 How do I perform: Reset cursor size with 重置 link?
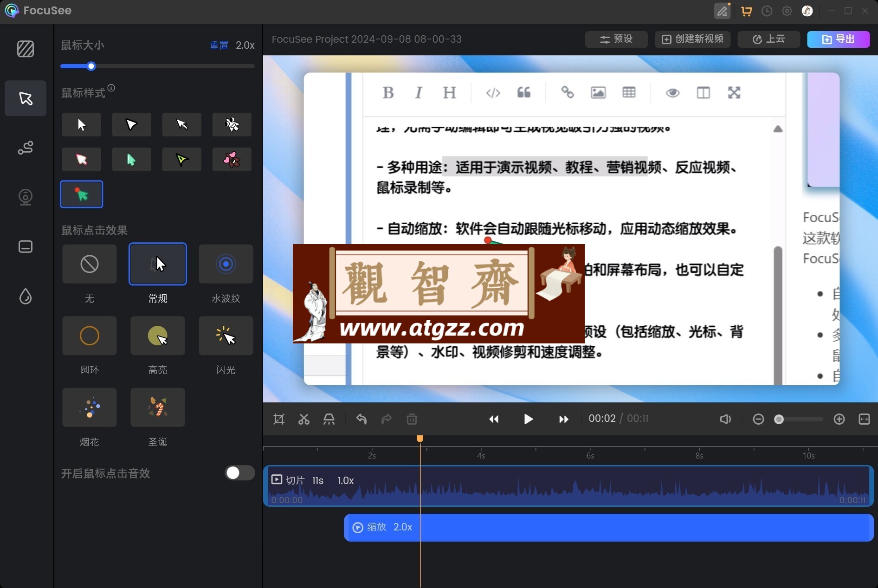[219, 45]
